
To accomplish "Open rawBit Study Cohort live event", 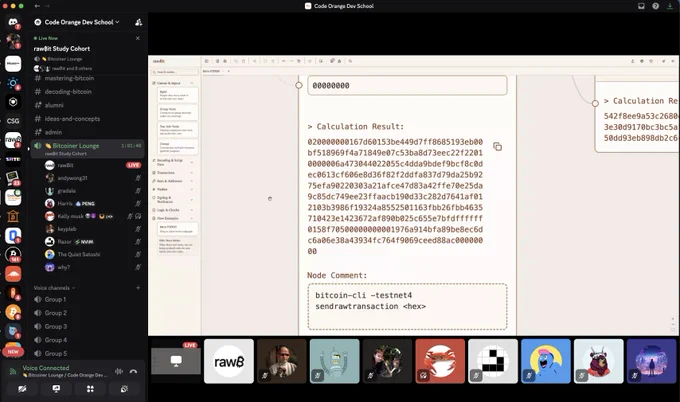I will [x=62, y=49].
